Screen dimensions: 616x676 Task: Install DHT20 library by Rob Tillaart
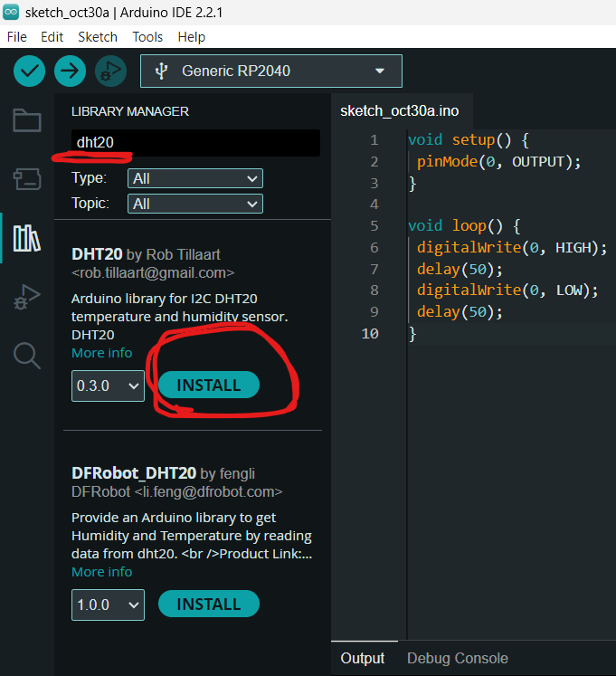(x=209, y=385)
